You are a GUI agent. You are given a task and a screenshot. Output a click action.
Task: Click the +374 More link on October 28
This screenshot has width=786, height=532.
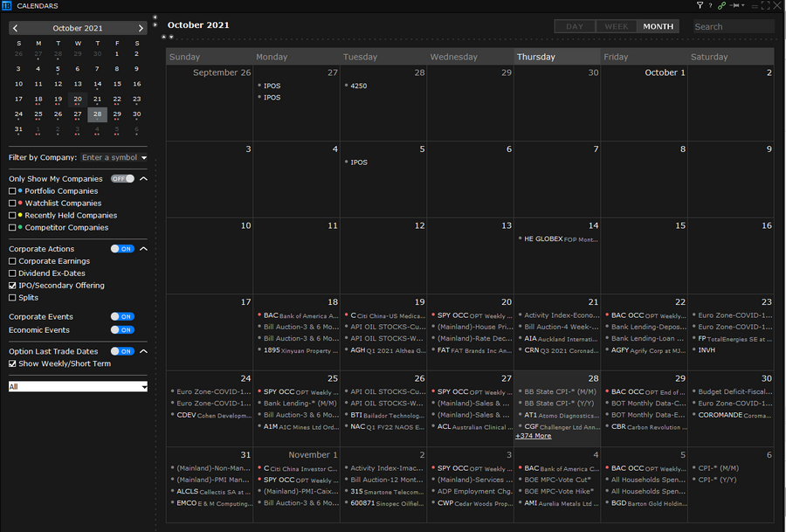[534, 436]
